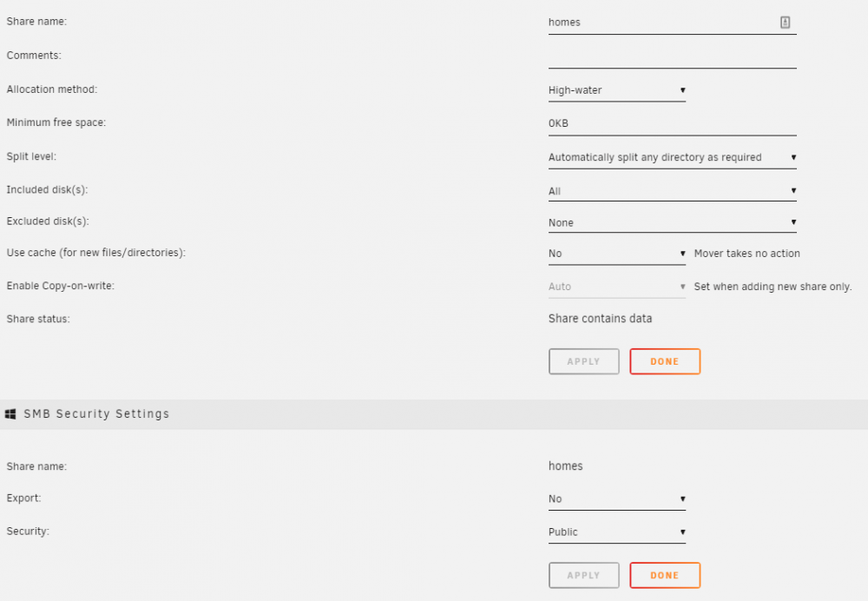Click the 'Enable Copy-on-write:' label
Screen dimensions: 868x601
(x=61, y=286)
